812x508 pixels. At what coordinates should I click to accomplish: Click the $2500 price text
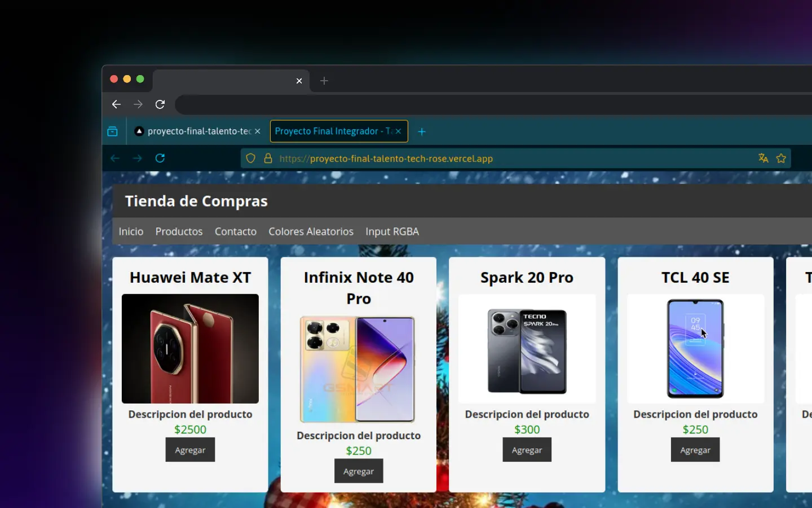tap(190, 430)
